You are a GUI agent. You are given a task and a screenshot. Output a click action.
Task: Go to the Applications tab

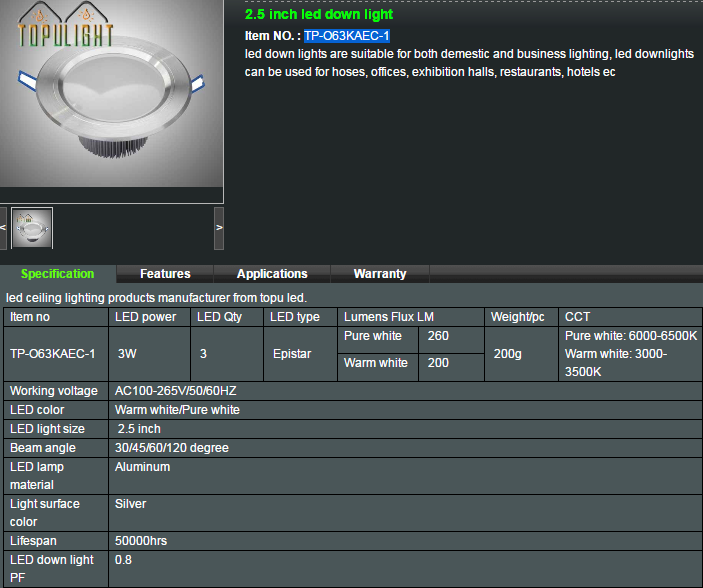coord(272,274)
